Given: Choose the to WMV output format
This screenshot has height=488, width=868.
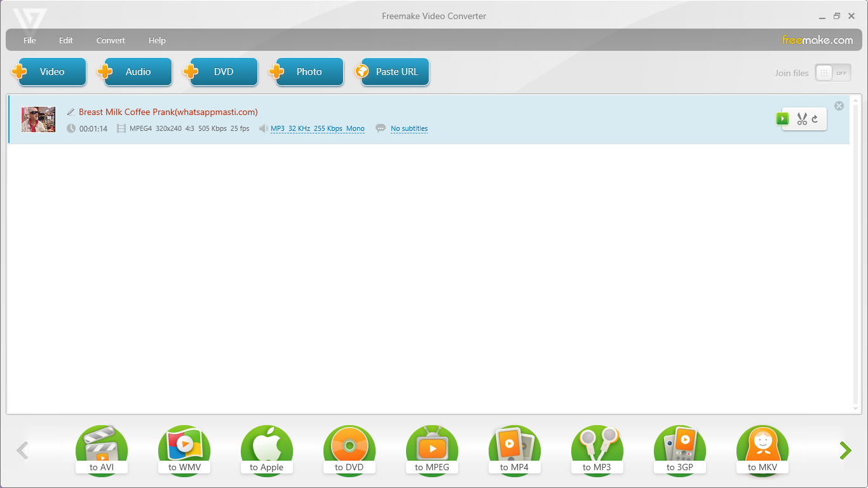Looking at the screenshot, I should 184,451.
